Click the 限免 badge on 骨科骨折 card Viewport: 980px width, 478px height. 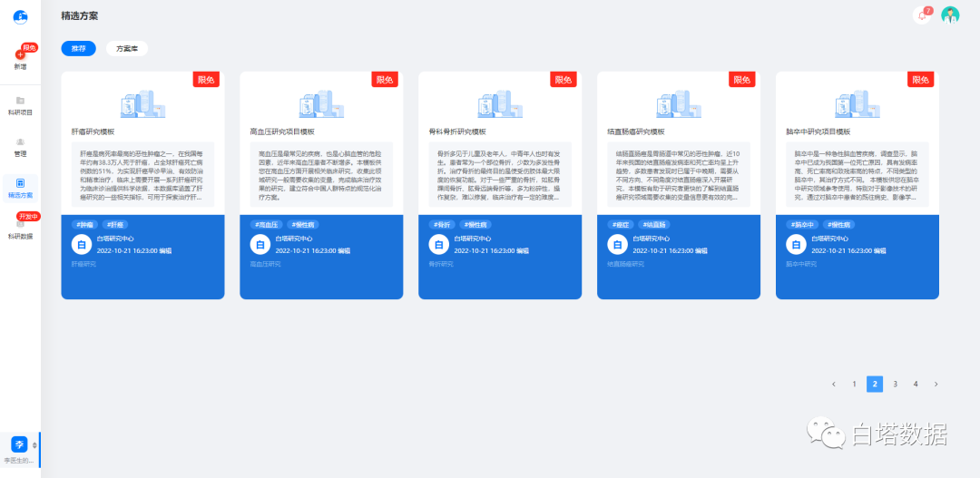click(x=563, y=79)
